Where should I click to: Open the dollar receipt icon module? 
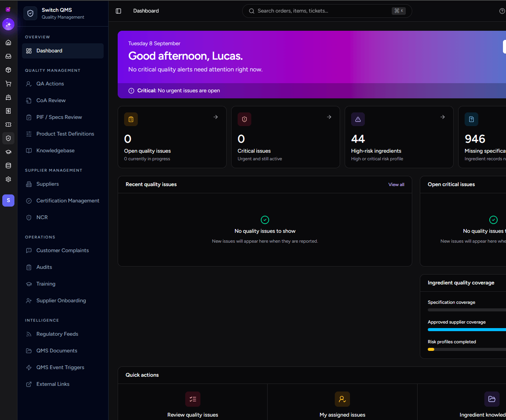pyautogui.click(x=8, y=111)
